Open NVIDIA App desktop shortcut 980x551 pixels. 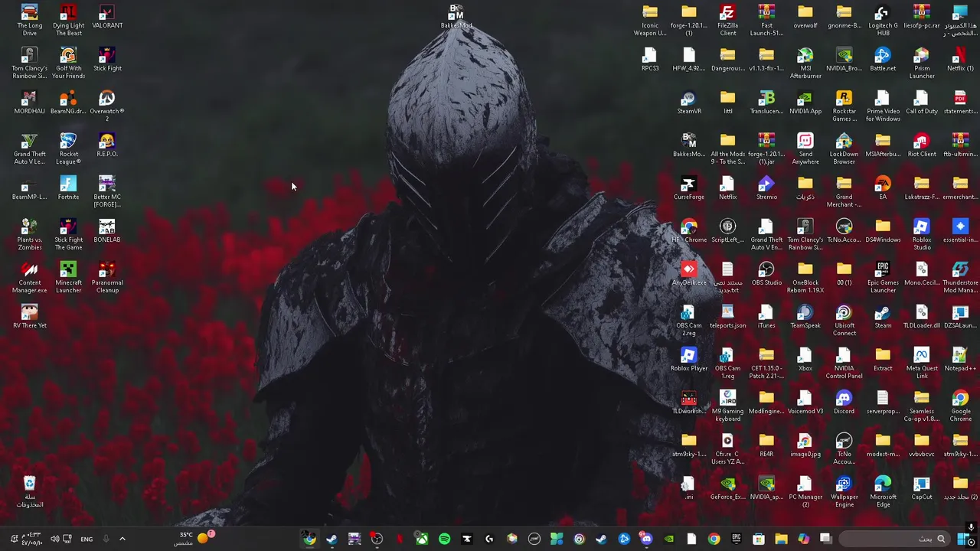tap(805, 103)
